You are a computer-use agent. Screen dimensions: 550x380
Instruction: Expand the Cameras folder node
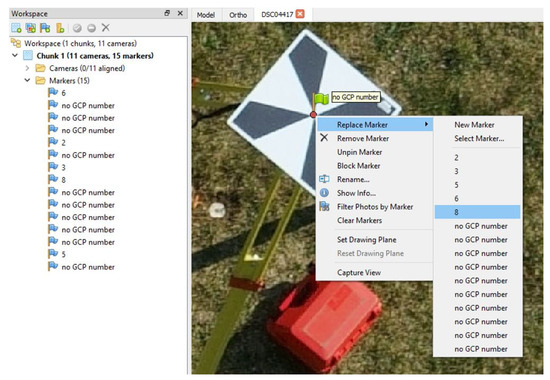coord(27,68)
